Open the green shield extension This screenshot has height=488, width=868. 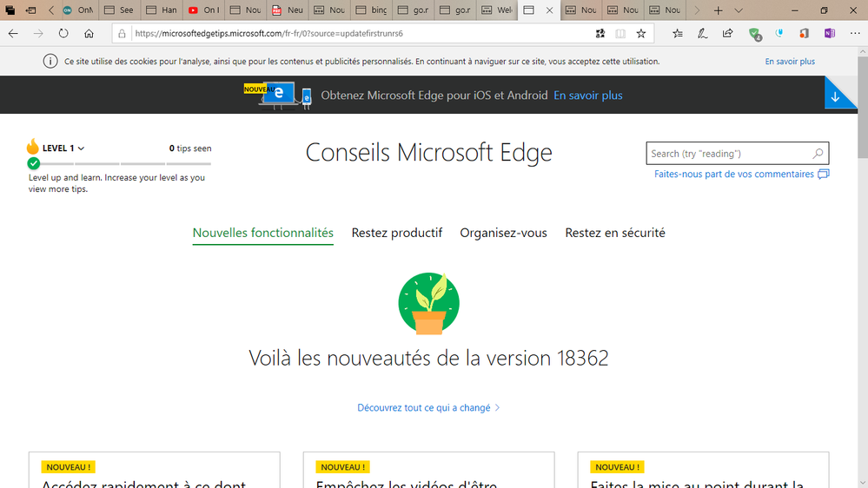tap(754, 35)
